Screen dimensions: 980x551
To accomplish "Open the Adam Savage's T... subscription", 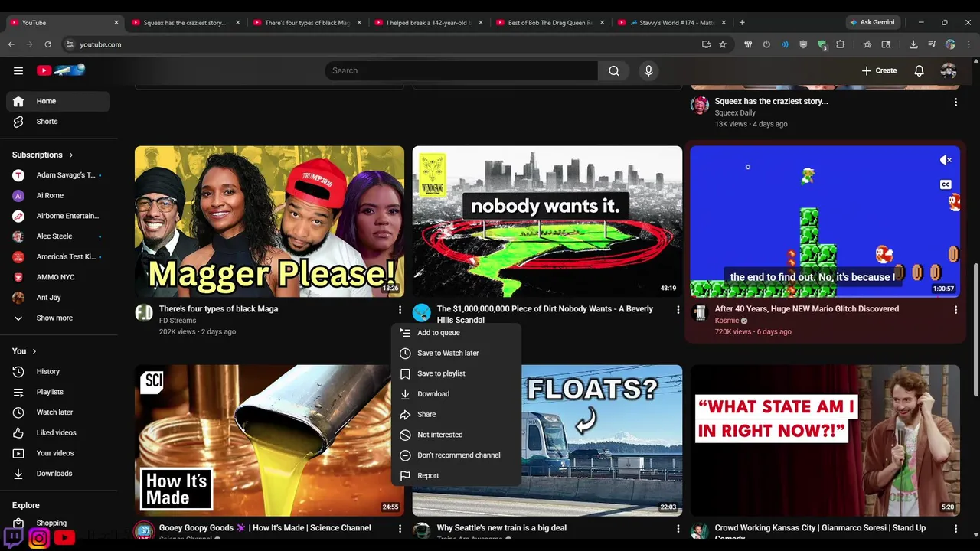I will 58,175.
